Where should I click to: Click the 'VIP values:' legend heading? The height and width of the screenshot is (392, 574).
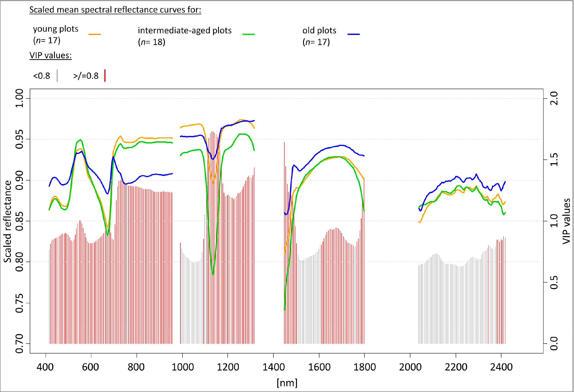point(51,55)
